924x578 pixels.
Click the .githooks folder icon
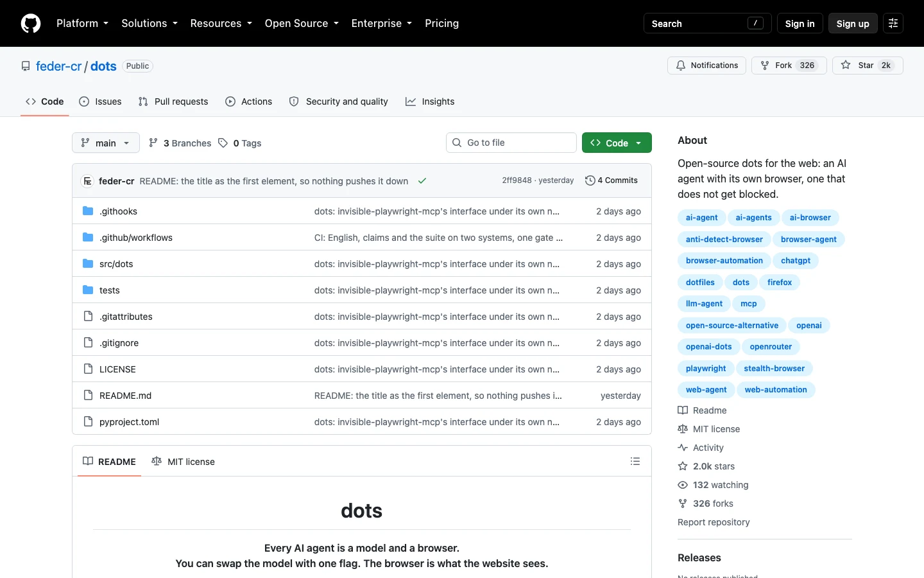88,211
